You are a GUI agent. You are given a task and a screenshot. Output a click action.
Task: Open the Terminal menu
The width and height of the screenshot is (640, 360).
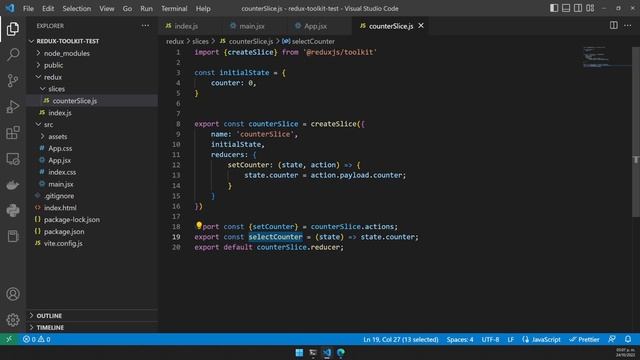[174, 8]
